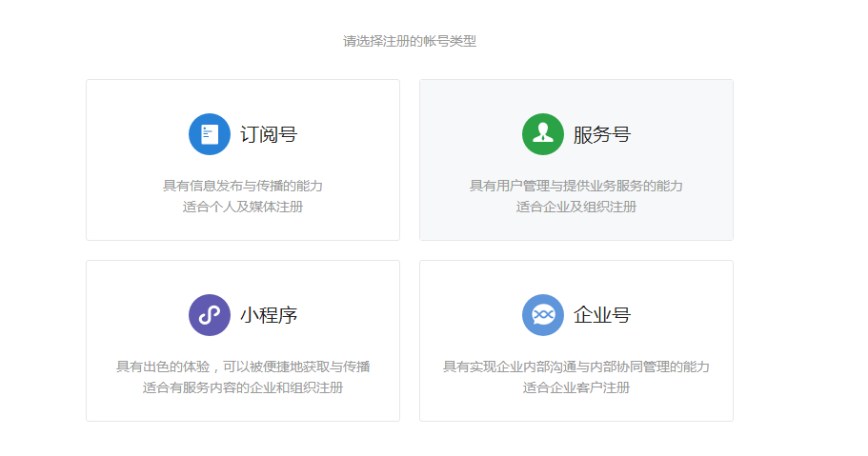
Task: Select the 服务号 account type title
Action: [x=602, y=134]
